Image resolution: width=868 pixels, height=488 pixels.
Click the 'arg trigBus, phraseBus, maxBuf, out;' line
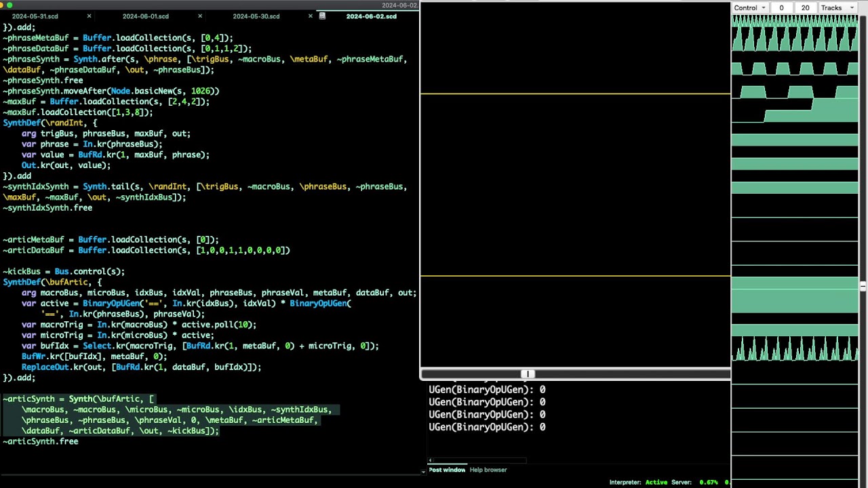point(106,134)
